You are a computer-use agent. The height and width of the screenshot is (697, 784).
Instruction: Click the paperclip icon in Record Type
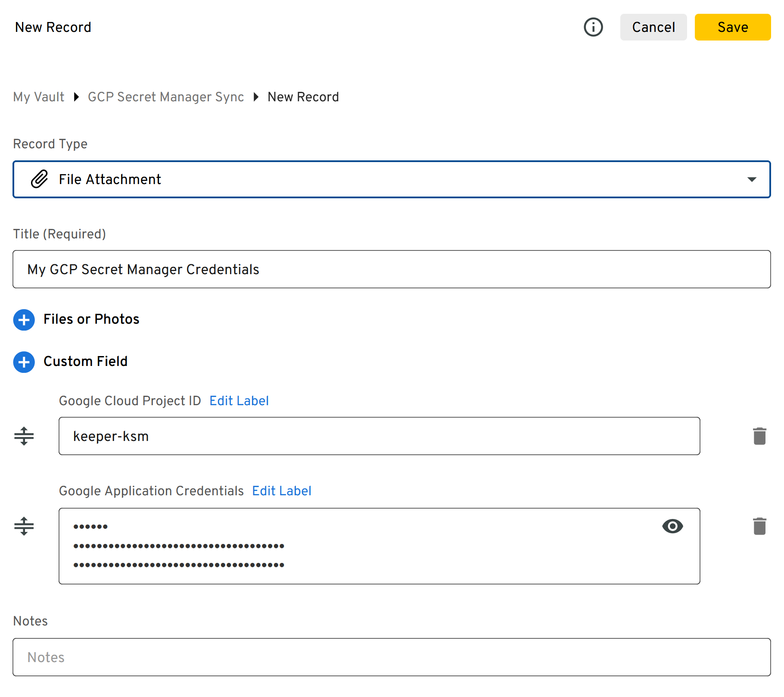coord(39,179)
